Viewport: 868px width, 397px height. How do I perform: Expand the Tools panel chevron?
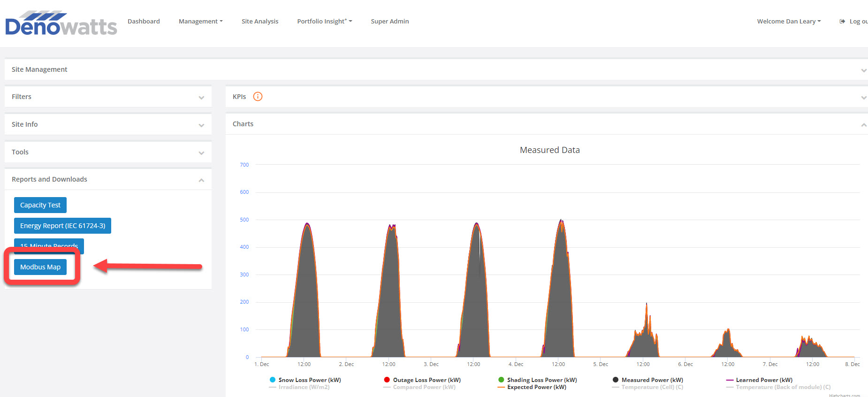201,153
